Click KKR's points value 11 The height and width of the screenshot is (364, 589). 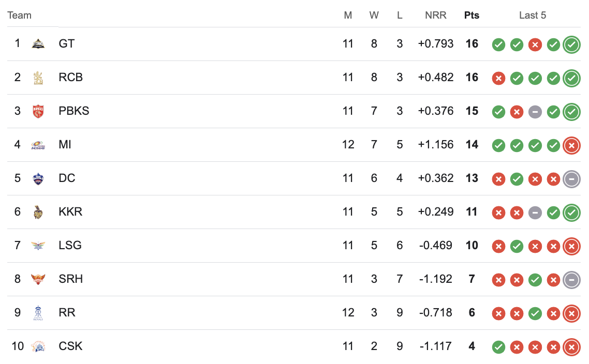[x=472, y=212]
